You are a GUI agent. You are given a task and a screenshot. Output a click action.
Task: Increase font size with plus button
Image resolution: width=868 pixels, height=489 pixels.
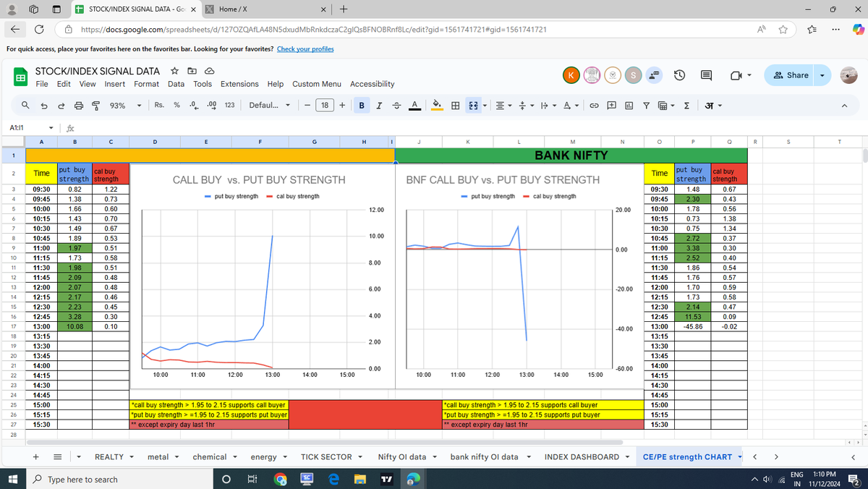tap(342, 106)
